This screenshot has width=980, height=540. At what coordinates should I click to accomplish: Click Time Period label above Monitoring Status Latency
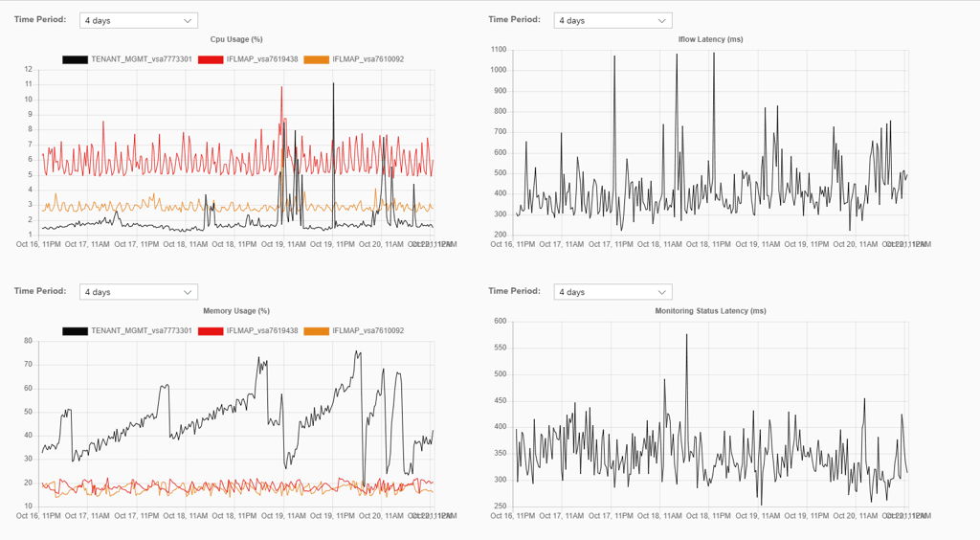pyautogui.click(x=514, y=291)
